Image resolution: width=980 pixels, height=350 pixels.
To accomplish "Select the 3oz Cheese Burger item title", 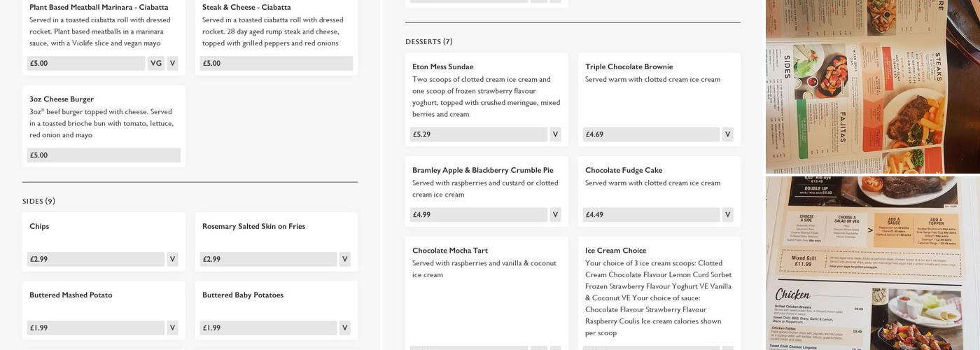I will pyautogui.click(x=62, y=99).
